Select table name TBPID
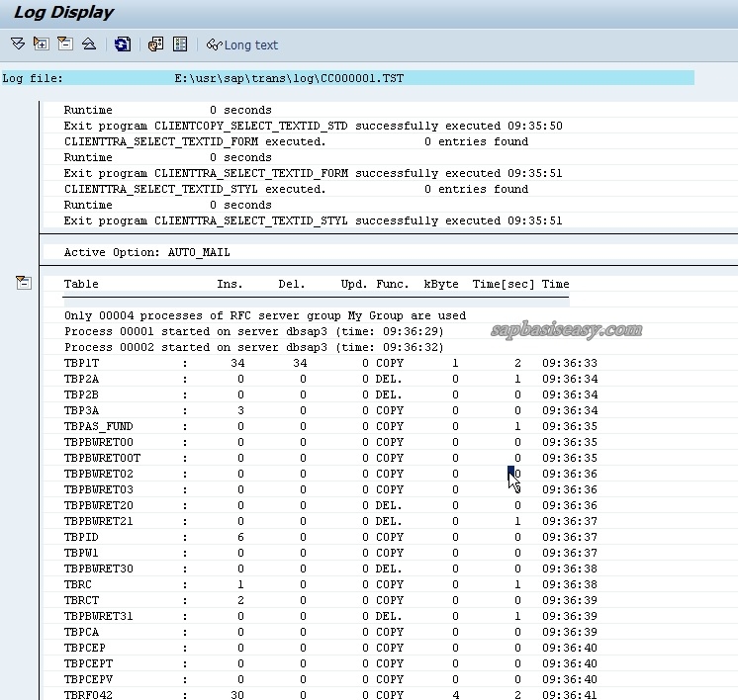This screenshot has width=738, height=700. (x=81, y=537)
